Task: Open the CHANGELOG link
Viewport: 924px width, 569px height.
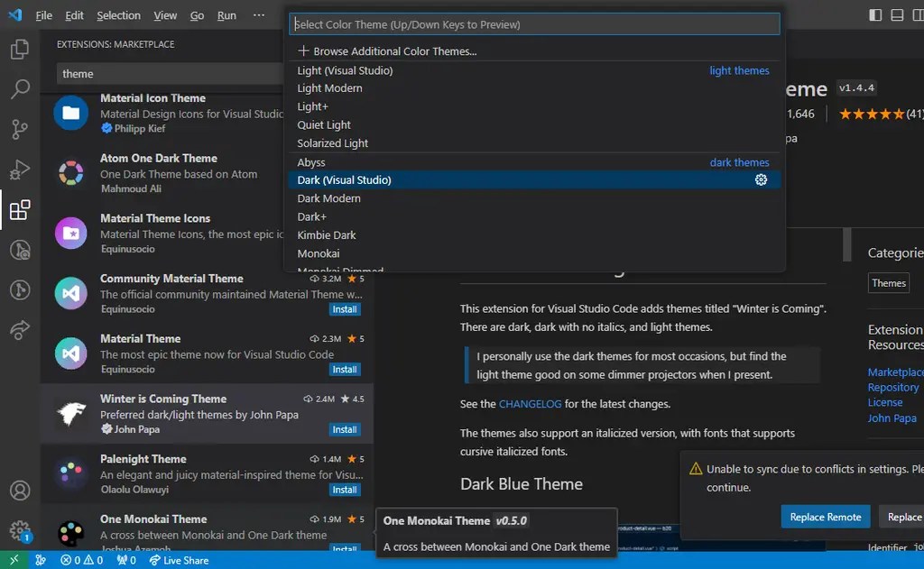Action: click(x=530, y=404)
